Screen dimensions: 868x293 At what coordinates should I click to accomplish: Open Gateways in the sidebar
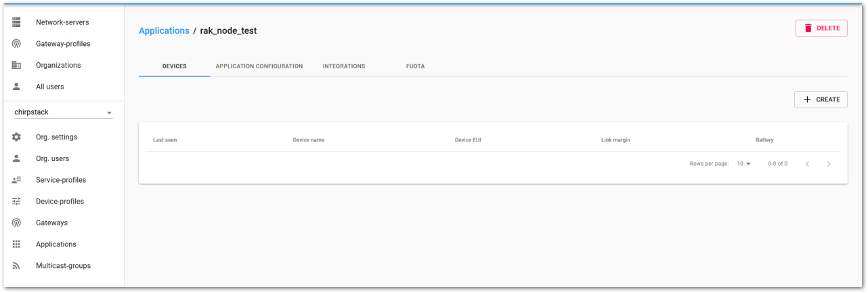pyautogui.click(x=64, y=223)
